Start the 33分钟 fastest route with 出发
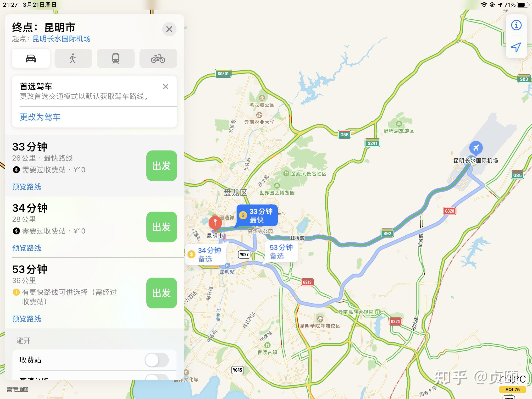Image resolution: width=532 pixels, height=399 pixels. [x=162, y=166]
